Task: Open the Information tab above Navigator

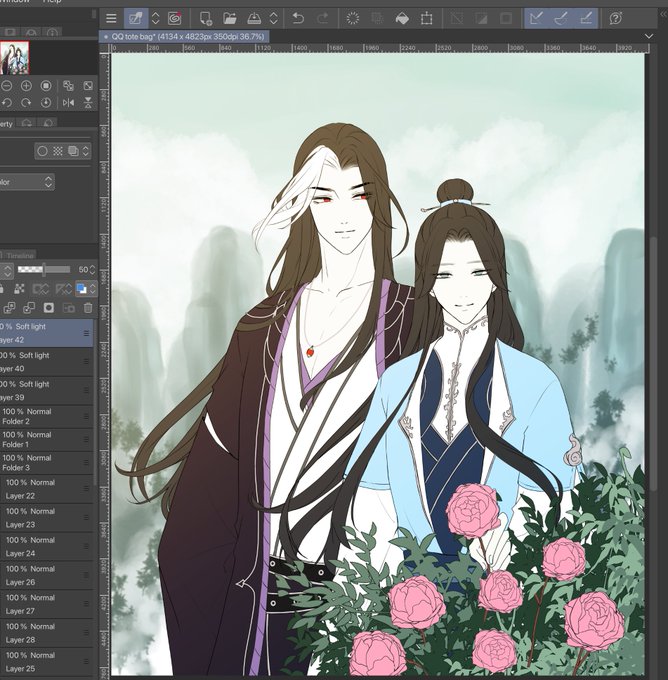Action: [x=52, y=33]
